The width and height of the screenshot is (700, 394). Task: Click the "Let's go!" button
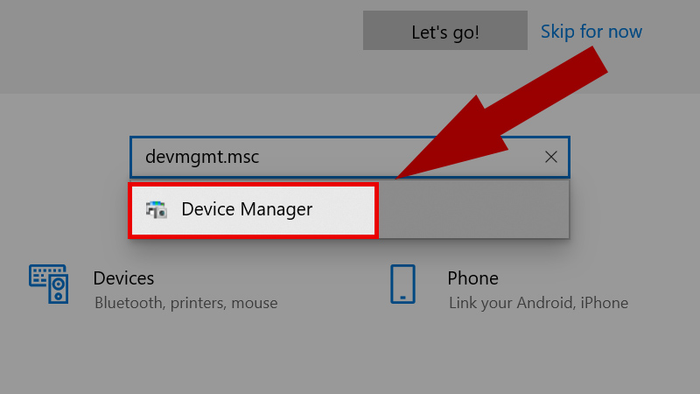click(445, 30)
